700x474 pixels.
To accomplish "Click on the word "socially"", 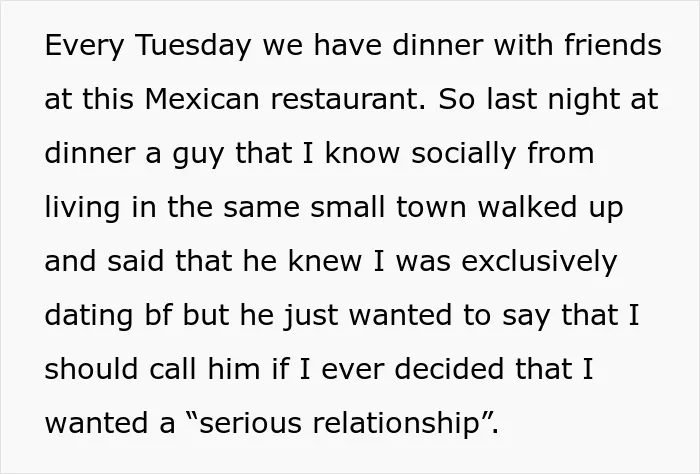I will (463, 154).
